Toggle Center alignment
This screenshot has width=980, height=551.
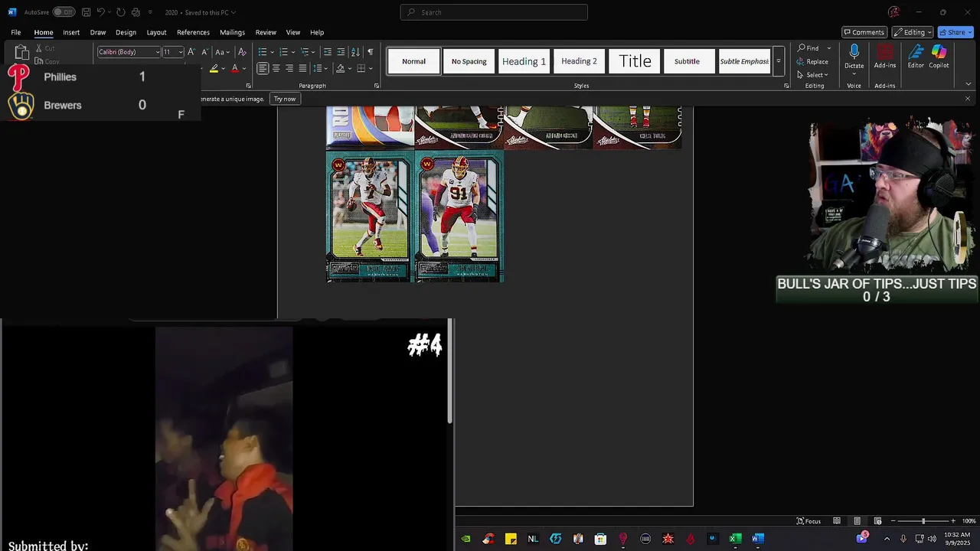(x=276, y=68)
